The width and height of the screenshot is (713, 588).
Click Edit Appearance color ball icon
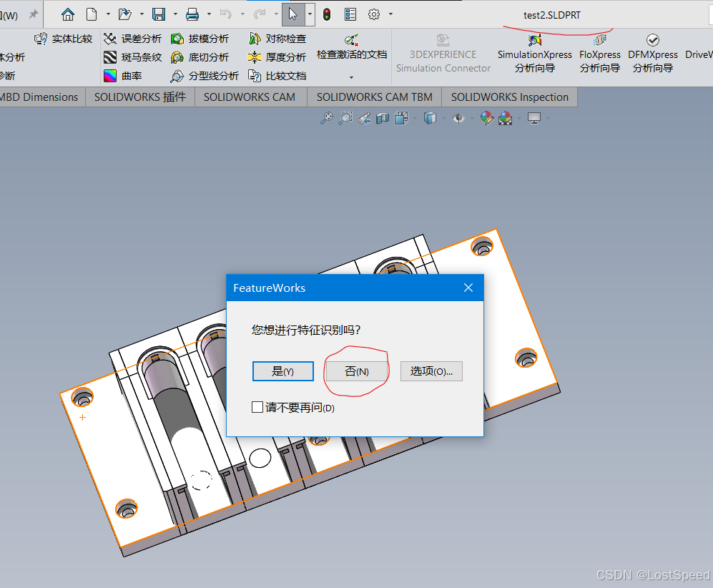click(x=487, y=118)
